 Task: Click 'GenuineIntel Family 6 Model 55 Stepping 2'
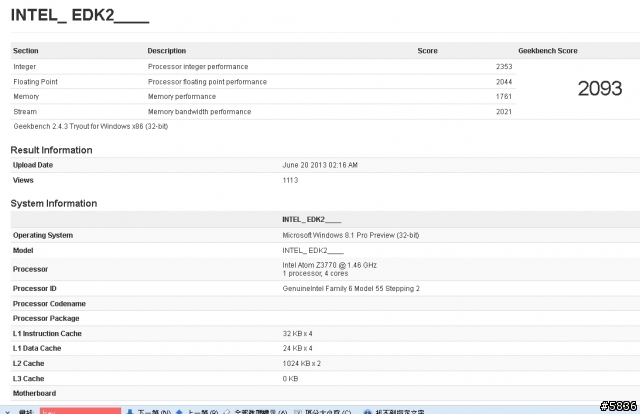click(x=351, y=288)
